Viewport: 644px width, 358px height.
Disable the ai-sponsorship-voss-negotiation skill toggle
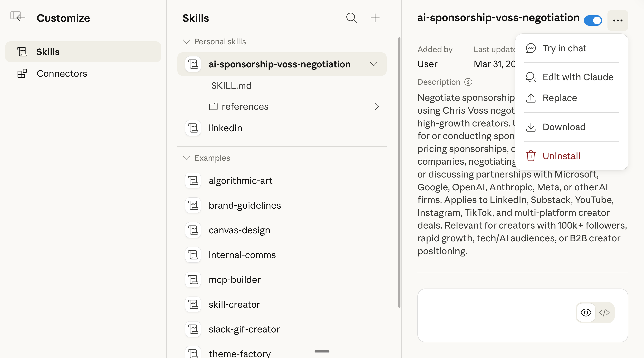pyautogui.click(x=593, y=20)
